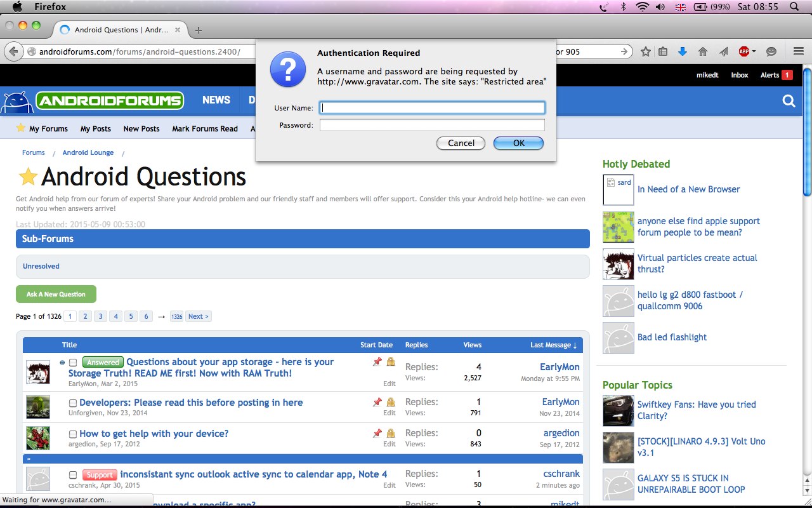This screenshot has height=508, width=812.
Task: Click the Ask A New Question button
Action: [x=56, y=294]
